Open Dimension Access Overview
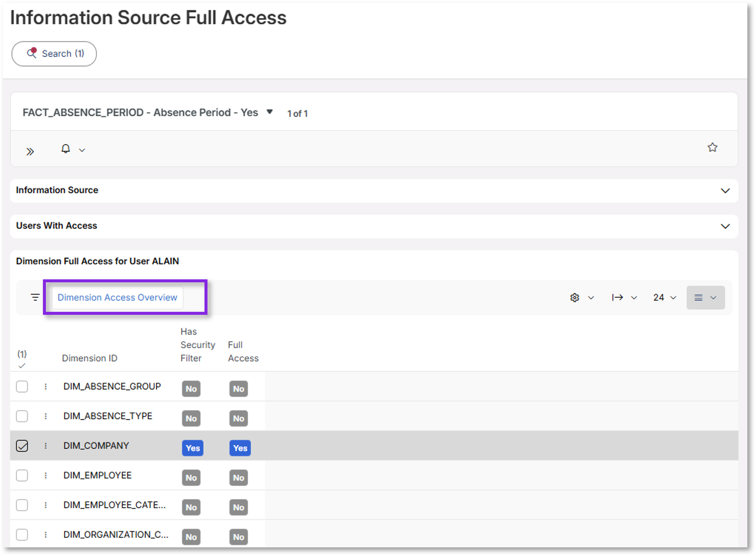Screen dimensions: 756x556 (117, 298)
